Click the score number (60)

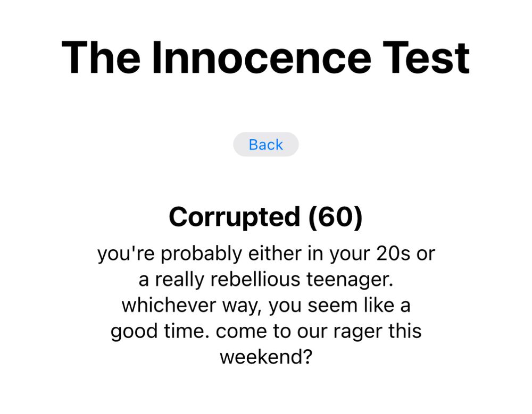click(335, 217)
